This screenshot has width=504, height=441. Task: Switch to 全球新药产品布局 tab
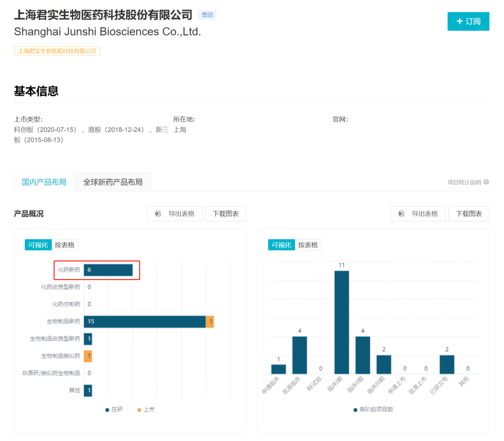(x=113, y=182)
